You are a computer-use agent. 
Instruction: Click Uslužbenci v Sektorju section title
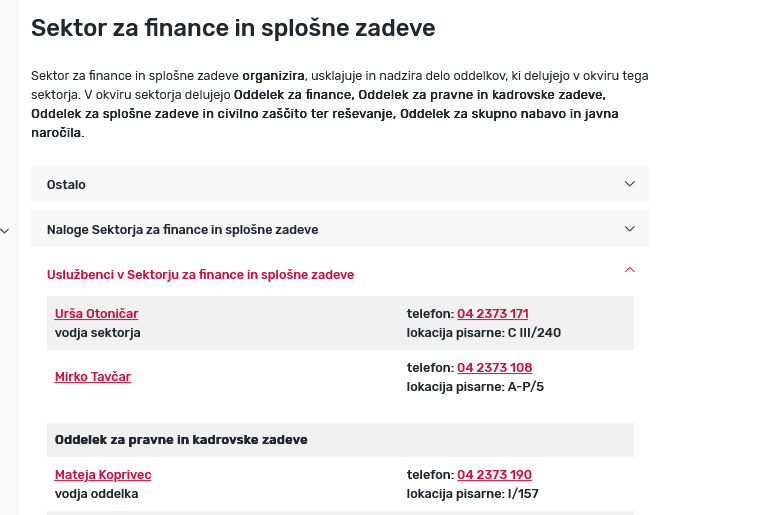[200, 274]
